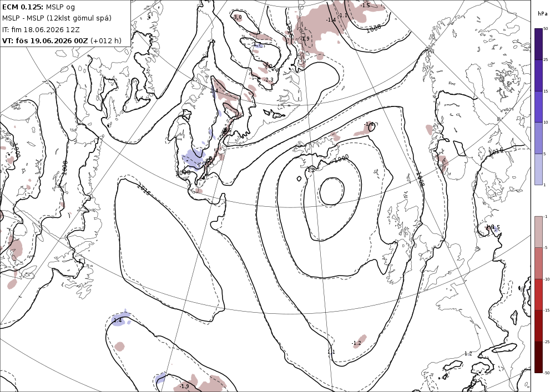Click the darkest purple legend swatch

point(538,44)
